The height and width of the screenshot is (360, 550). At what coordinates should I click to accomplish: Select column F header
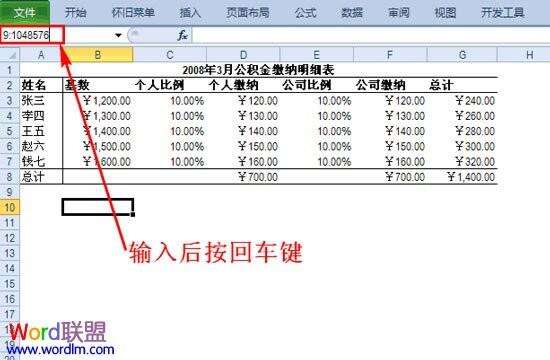click(390, 55)
